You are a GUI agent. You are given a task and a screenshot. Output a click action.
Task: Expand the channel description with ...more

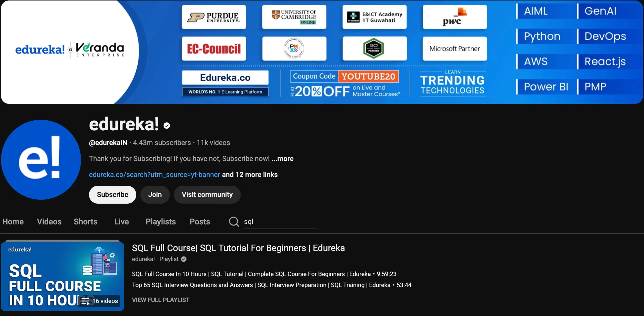click(x=283, y=159)
